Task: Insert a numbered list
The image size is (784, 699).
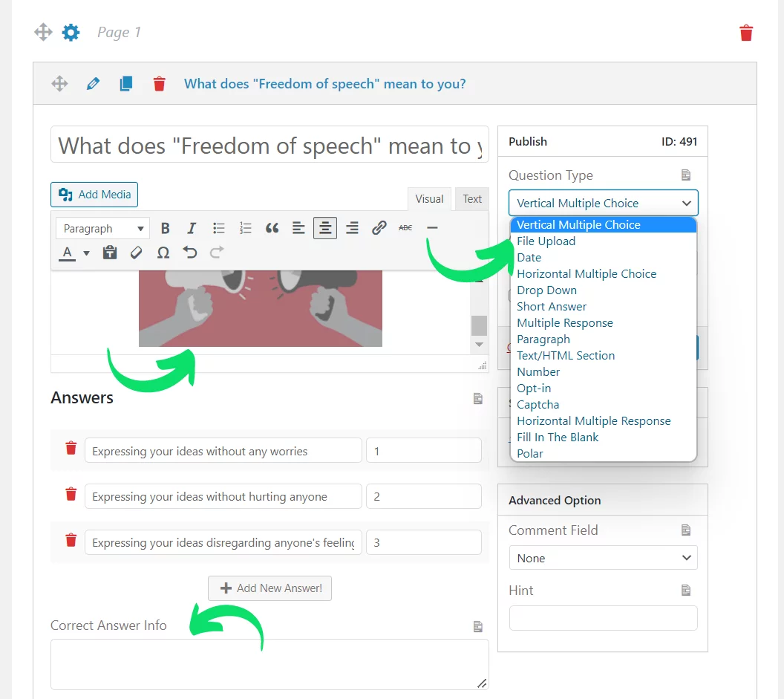Action: (245, 229)
